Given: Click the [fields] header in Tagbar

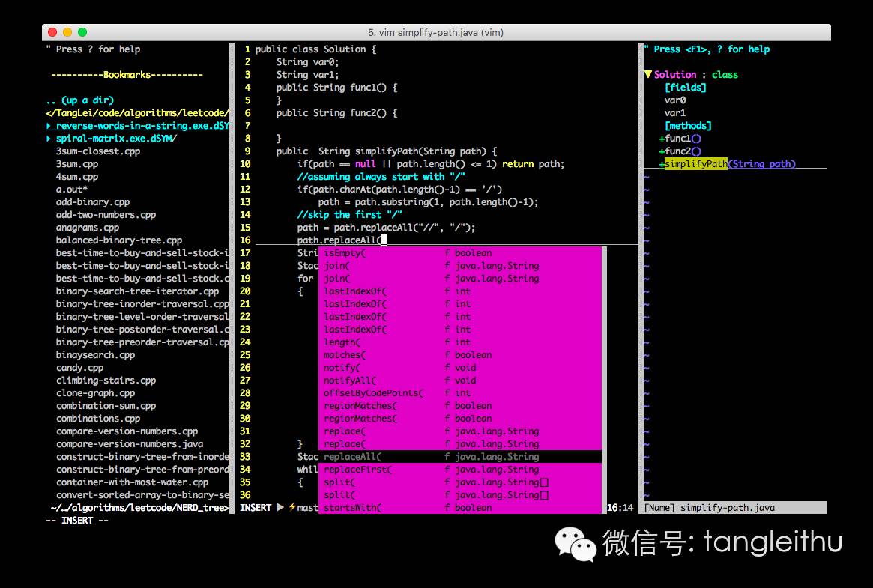Looking at the screenshot, I should [686, 88].
